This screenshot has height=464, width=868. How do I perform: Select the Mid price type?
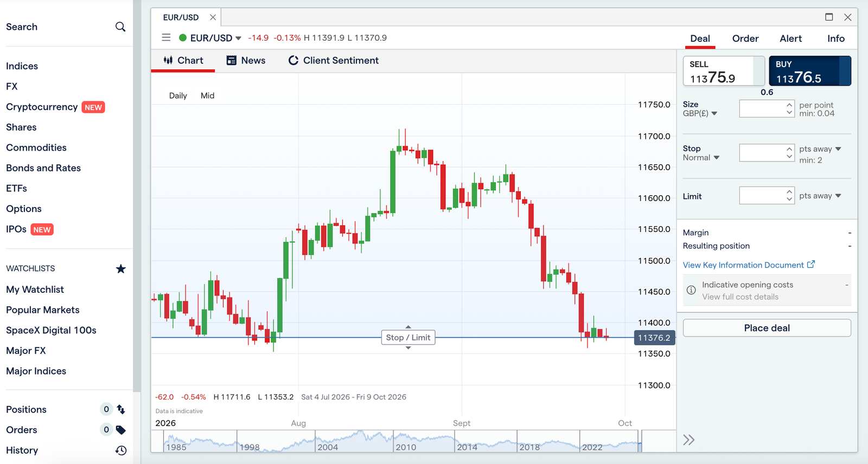click(x=207, y=95)
